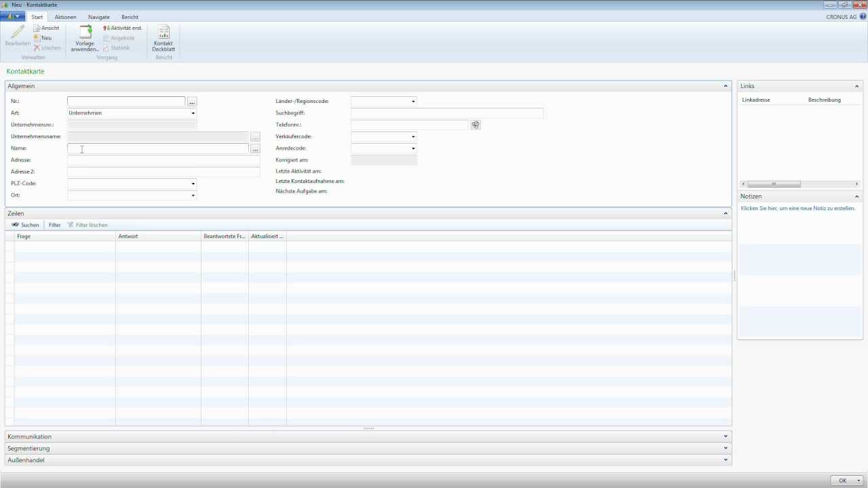Click the Beschreibung column header
Image resolution: width=868 pixels, height=488 pixels.
click(825, 100)
